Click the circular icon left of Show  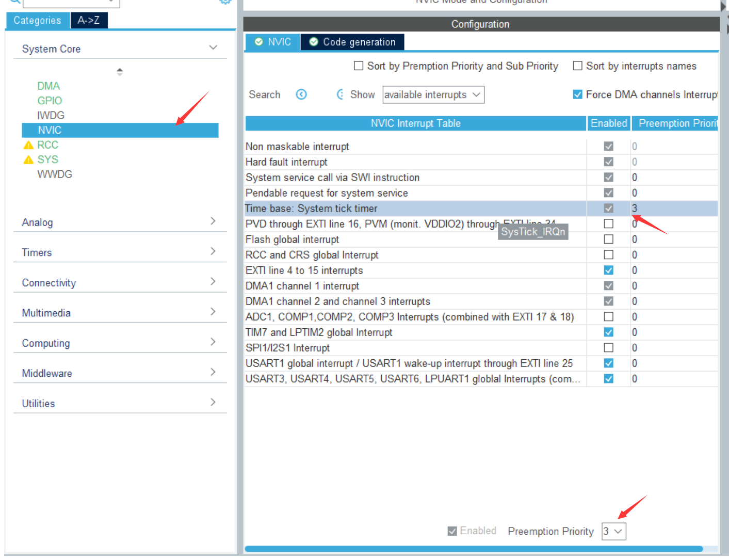click(340, 94)
